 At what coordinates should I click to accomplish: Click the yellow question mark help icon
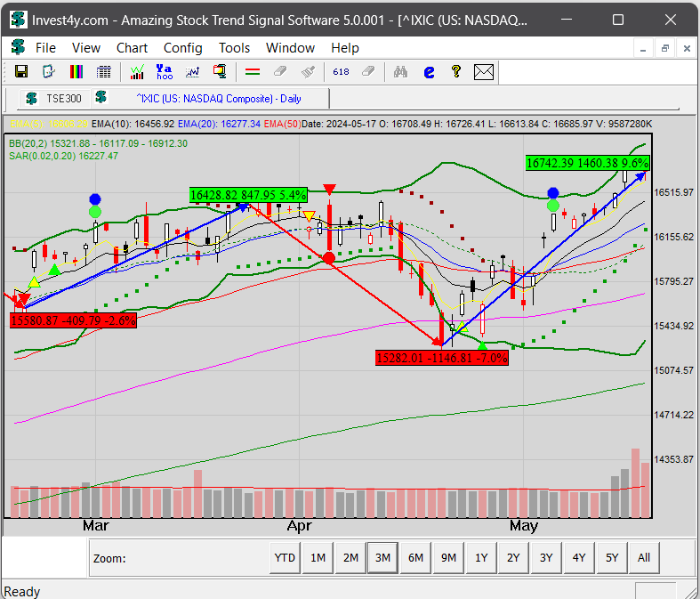pyautogui.click(x=455, y=72)
